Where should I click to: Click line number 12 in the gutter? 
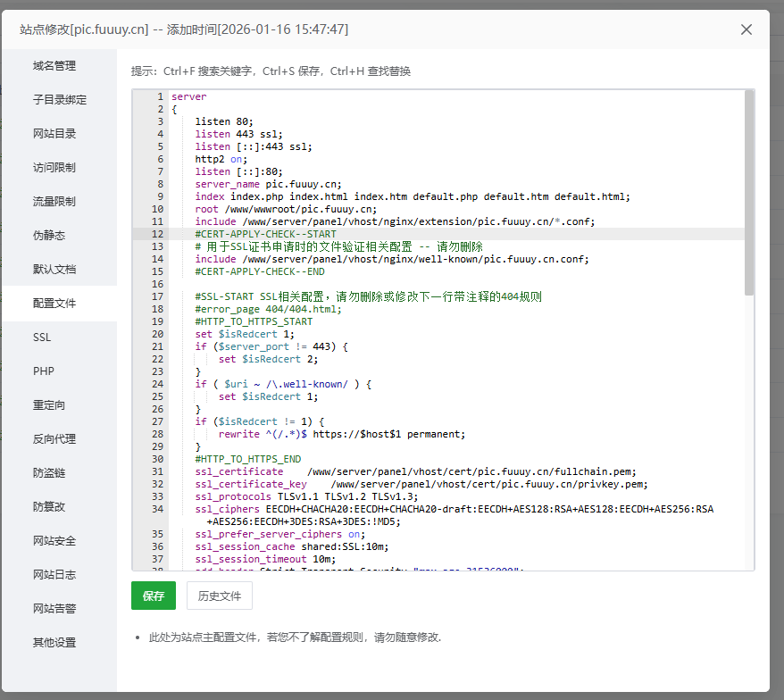157,234
